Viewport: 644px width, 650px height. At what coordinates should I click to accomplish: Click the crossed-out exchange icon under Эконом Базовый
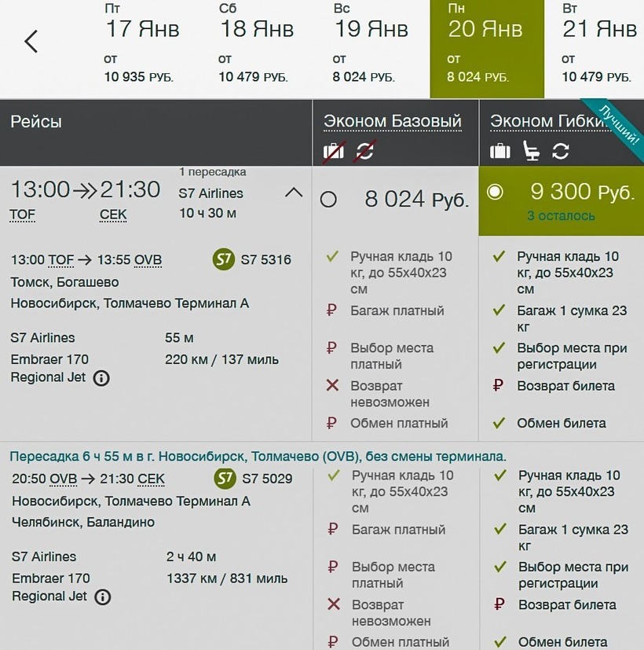(365, 151)
